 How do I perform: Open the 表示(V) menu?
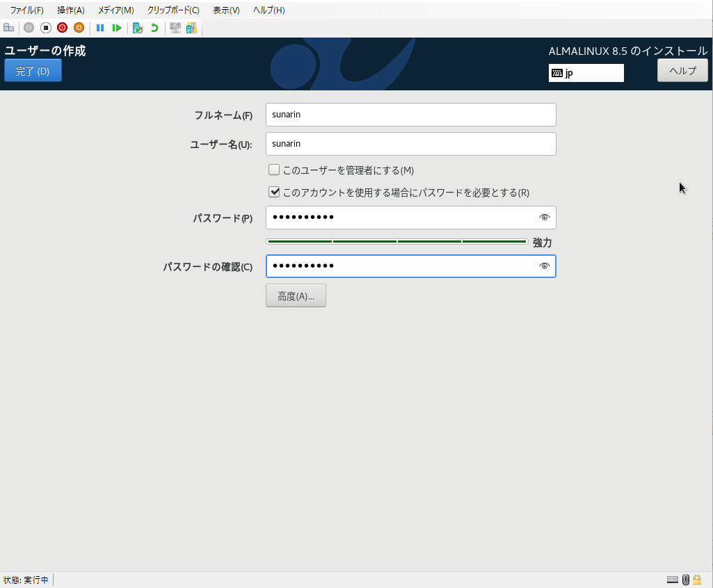[x=227, y=10]
